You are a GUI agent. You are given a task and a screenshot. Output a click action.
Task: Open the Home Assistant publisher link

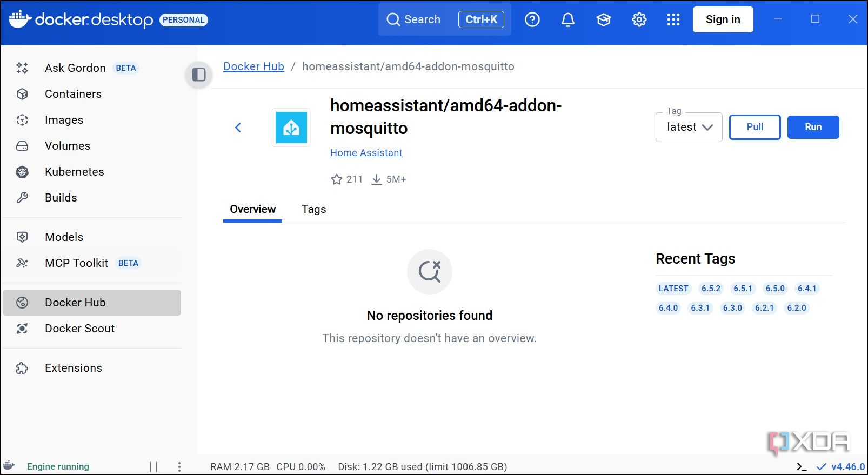click(366, 153)
